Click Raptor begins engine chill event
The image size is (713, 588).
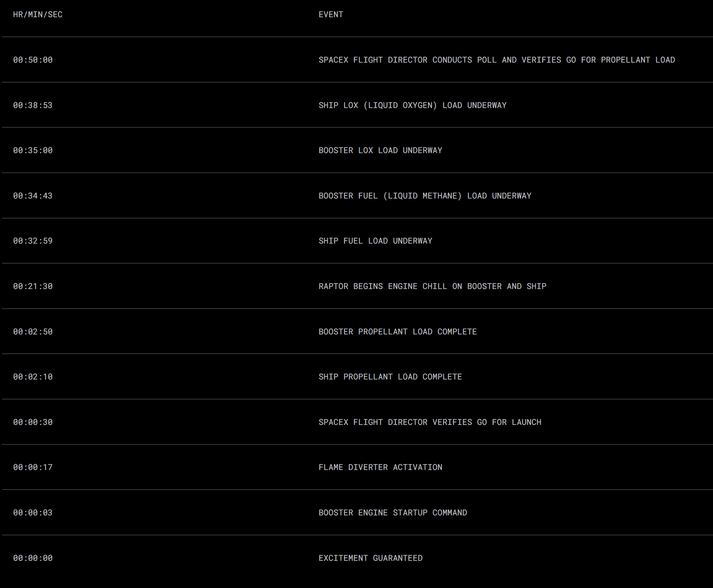(432, 286)
